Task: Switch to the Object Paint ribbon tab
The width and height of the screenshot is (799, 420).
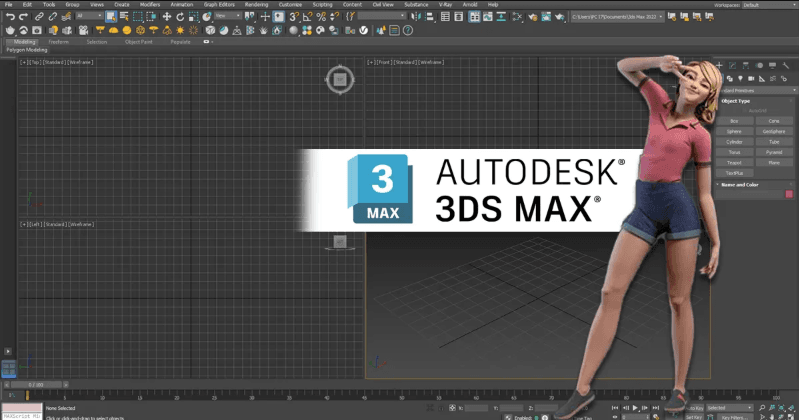Action: [x=139, y=42]
